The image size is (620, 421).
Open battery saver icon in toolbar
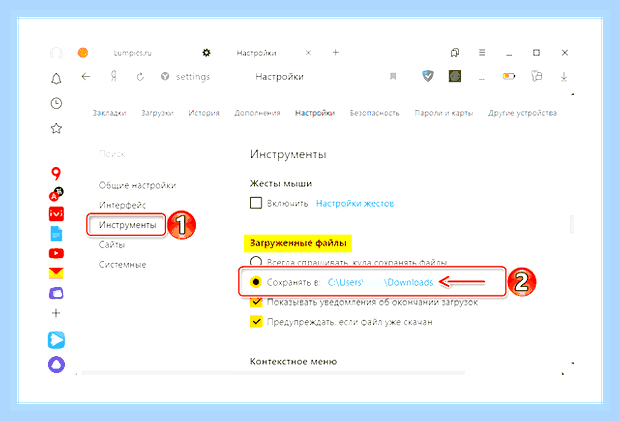click(509, 76)
